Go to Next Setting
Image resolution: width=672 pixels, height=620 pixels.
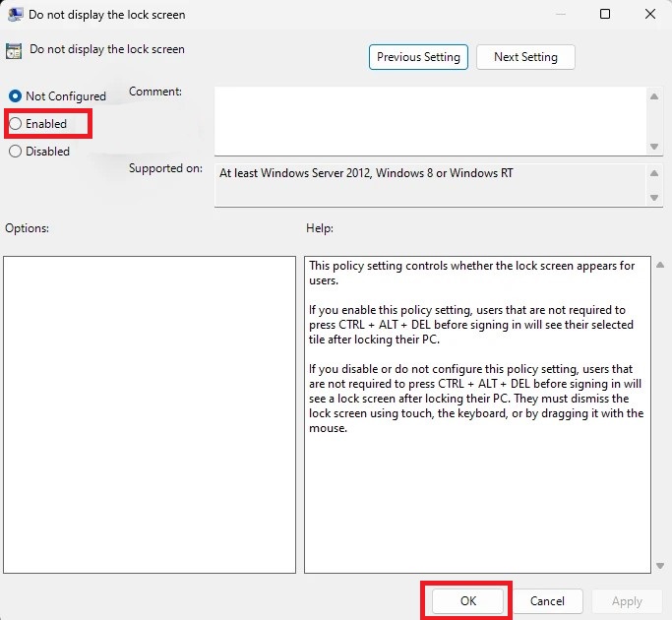(525, 57)
